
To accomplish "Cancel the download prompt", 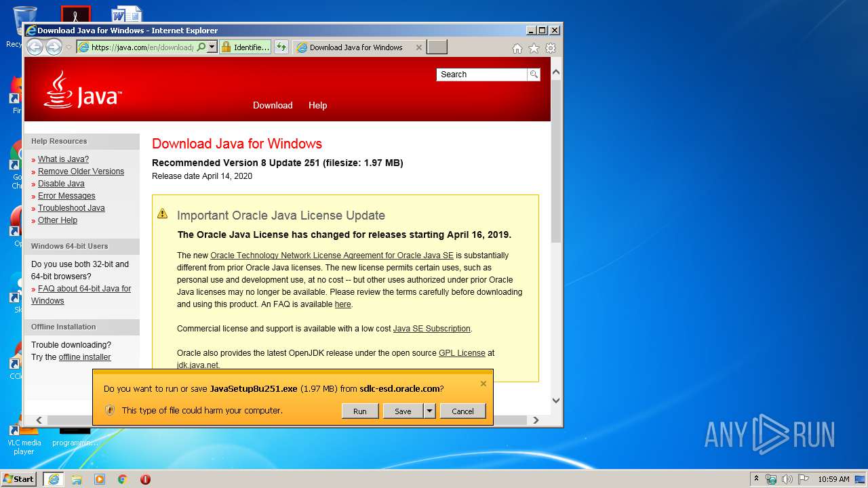I will pyautogui.click(x=462, y=411).
